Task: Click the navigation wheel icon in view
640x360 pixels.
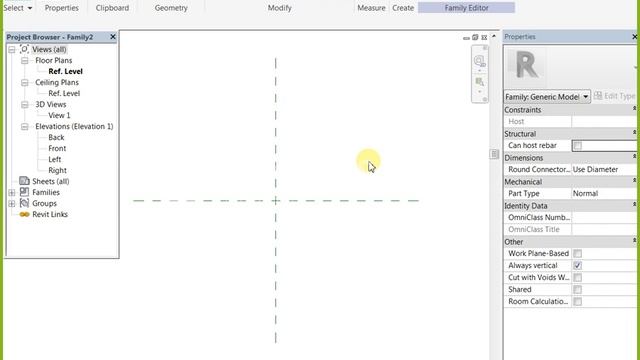Action: click(479, 61)
